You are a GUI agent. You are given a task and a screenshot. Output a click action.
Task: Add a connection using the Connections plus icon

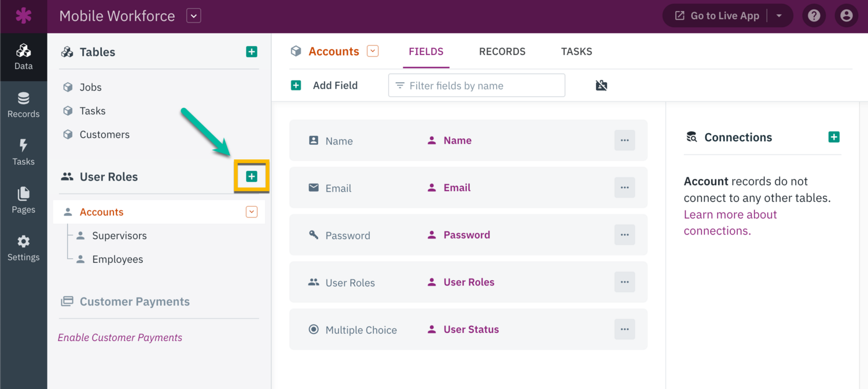point(834,137)
